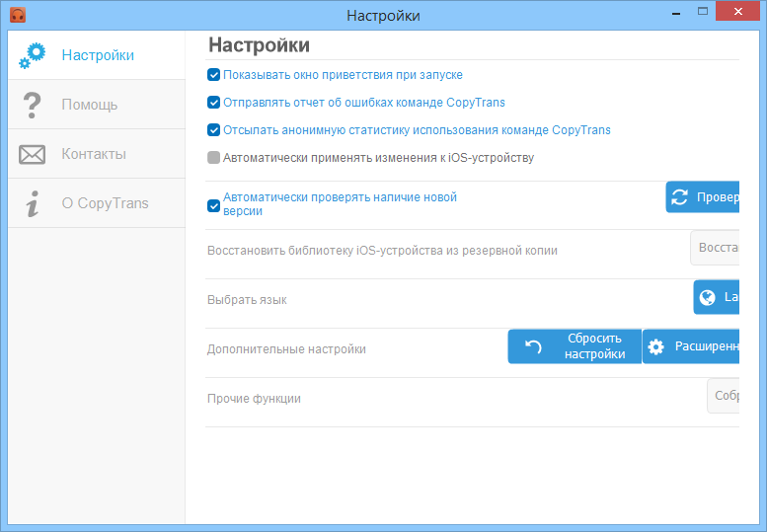Click the question mark Help icon
Screen dimensions: 767x532
coord(33,105)
